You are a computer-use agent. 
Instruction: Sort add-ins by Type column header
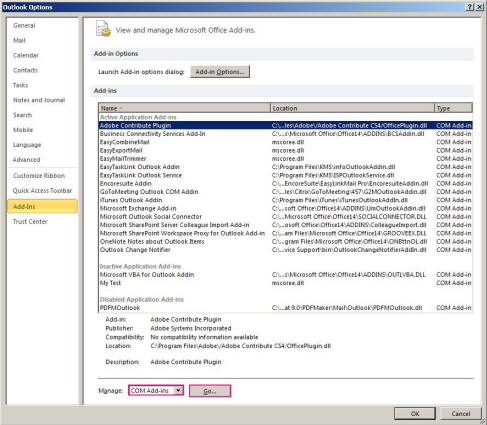click(x=454, y=108)
